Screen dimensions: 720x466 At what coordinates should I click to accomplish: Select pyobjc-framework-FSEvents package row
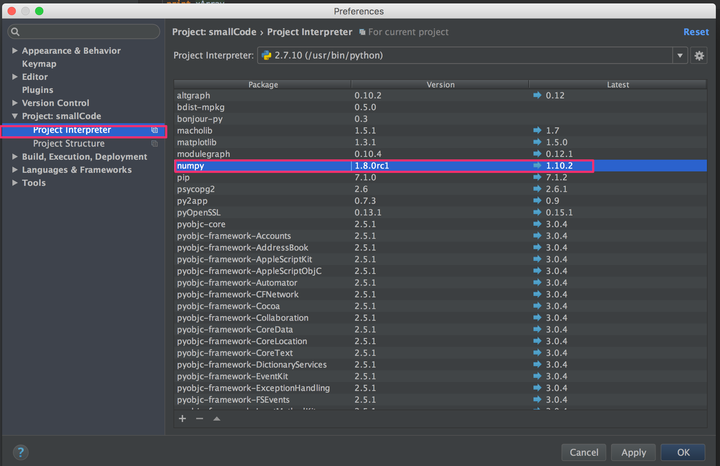tap(440, 399)
